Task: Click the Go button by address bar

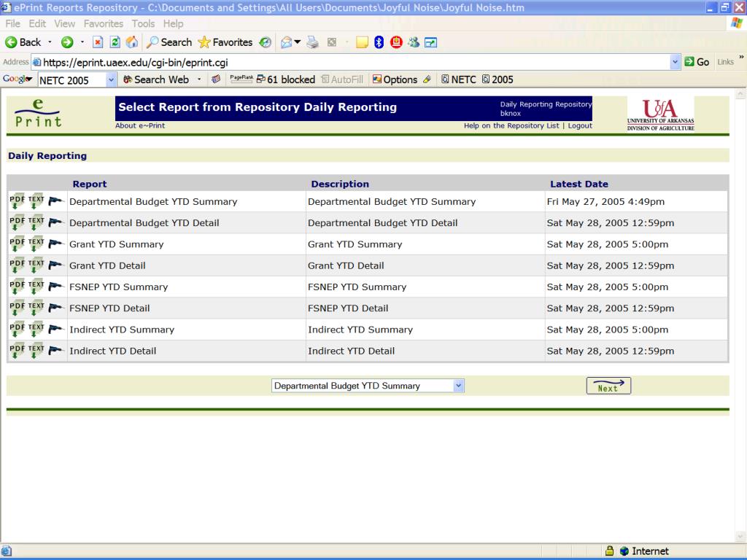Action: click(697, 62)
